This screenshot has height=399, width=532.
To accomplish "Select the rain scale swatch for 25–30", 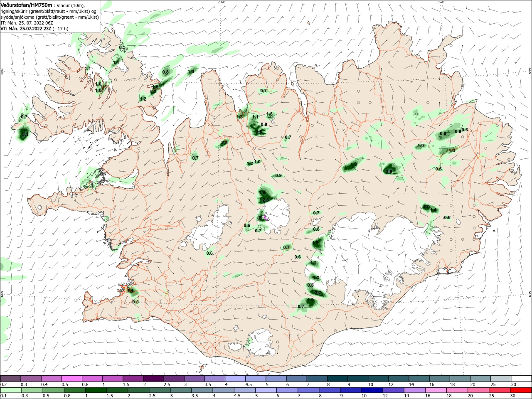I will [x=499, y=390].
